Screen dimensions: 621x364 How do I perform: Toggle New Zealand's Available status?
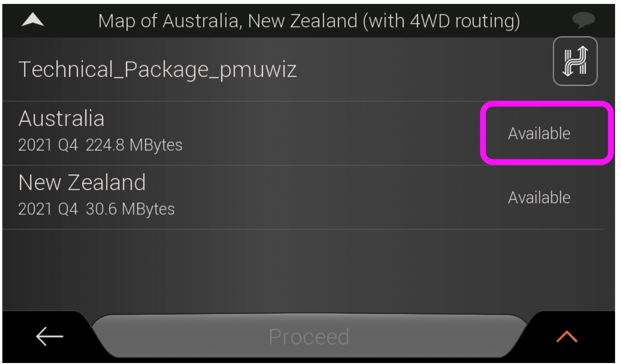tap(539, 198)
